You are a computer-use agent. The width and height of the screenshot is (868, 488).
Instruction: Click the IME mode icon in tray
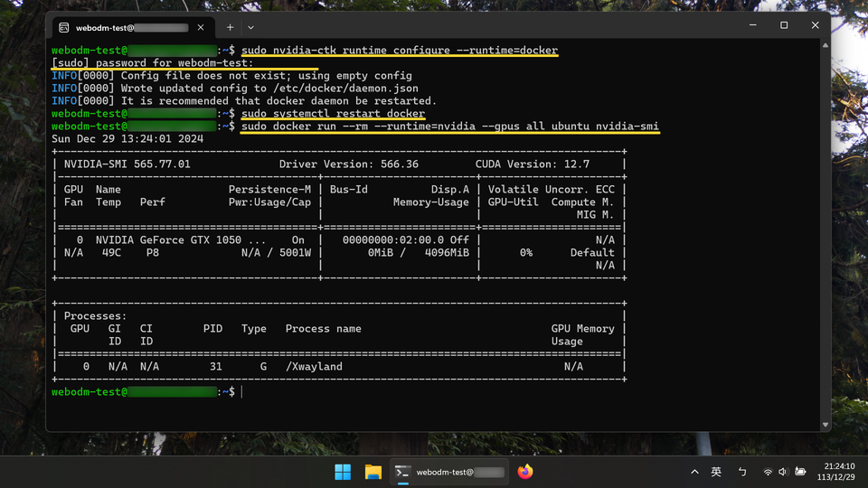742,472
